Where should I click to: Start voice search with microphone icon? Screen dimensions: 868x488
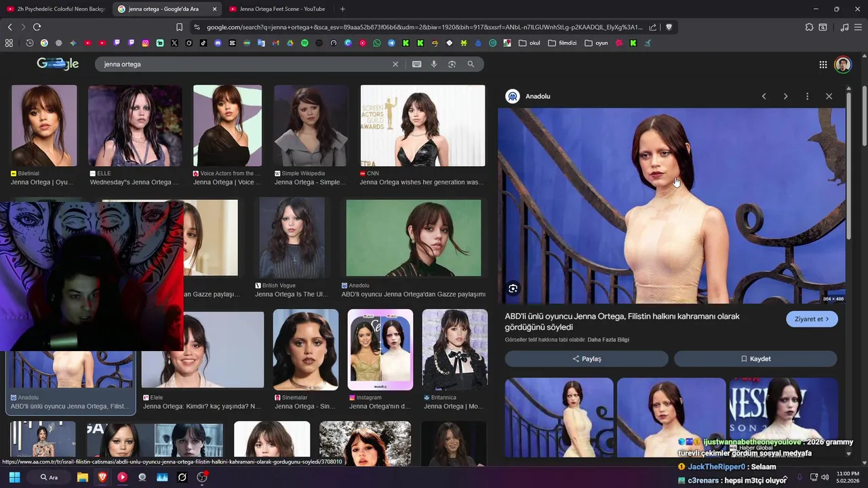(x=434, y=64)
